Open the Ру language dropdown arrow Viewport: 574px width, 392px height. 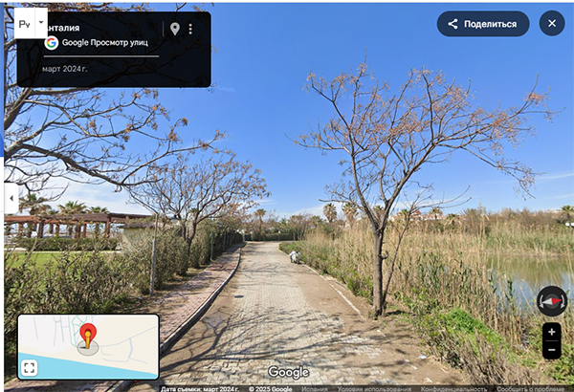click(41, 23)
